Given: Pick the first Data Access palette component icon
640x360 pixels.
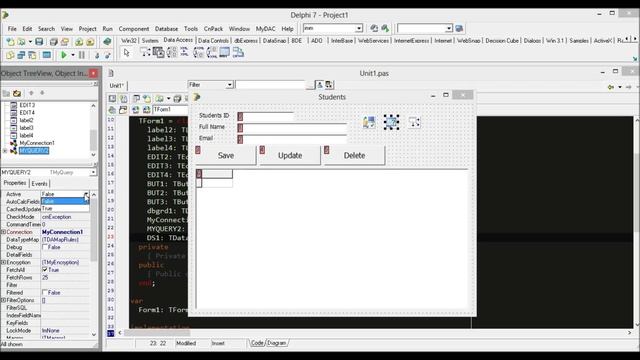Looking at the screenshot, I should tap(145, 52).
